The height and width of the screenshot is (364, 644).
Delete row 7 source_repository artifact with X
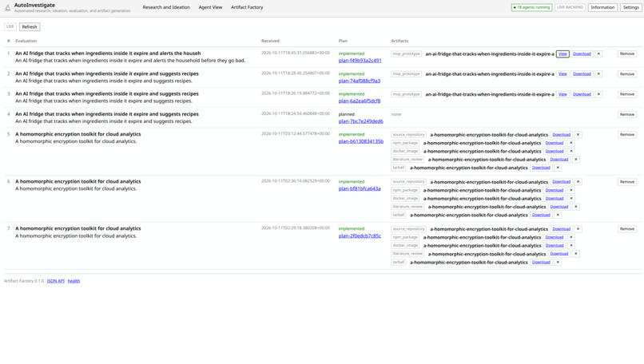(x=578, y=229)
